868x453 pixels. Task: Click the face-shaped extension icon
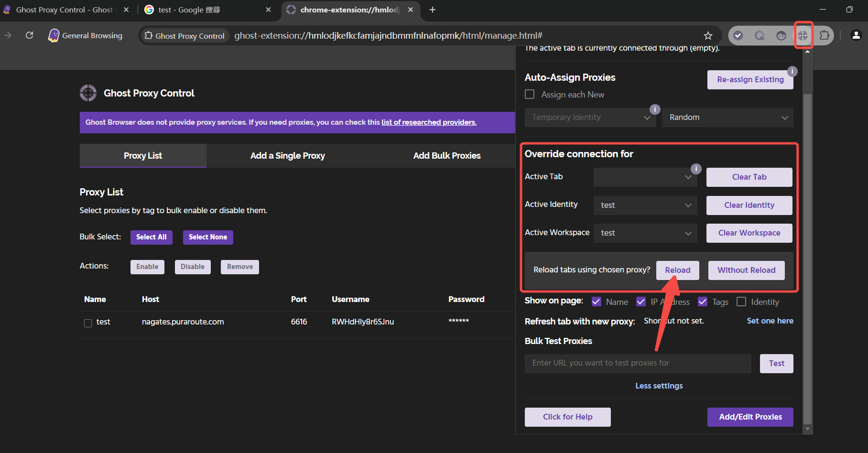tap(781, 35)
